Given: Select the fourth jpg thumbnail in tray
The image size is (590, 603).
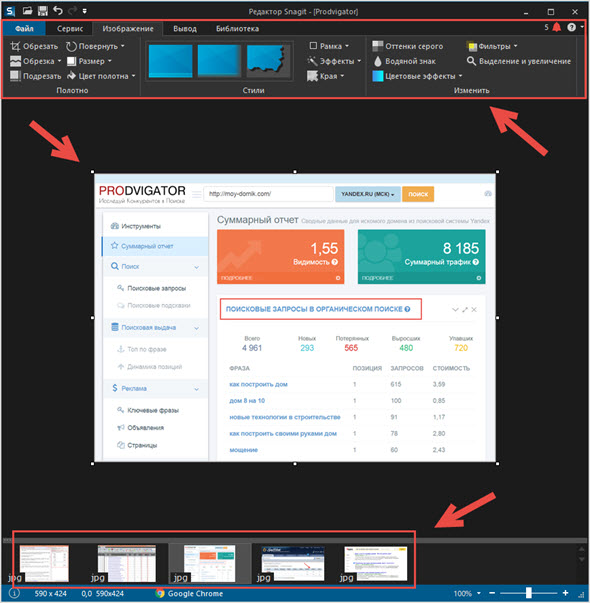Looking at the screenshot, I should (292, 563).
